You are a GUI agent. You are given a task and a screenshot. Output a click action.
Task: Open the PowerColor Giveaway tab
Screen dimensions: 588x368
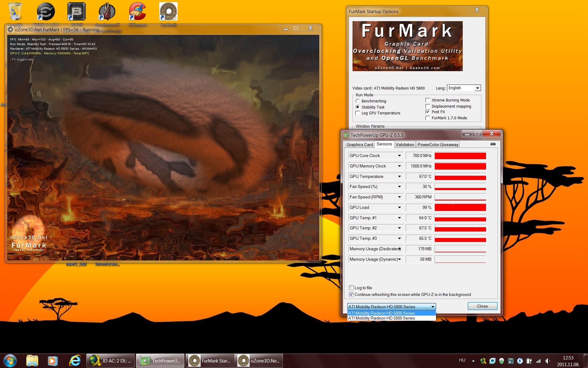point(438,144)
